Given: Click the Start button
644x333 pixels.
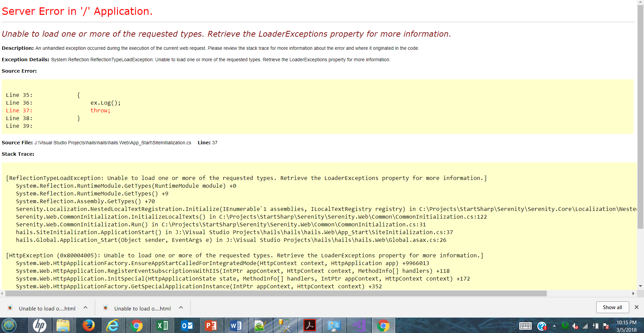Looking at the screenshot, I should (x=9, y=325).
